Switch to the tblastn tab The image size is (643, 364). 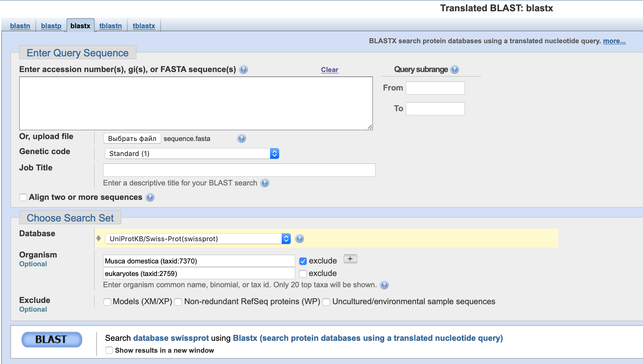pos(111,26)
